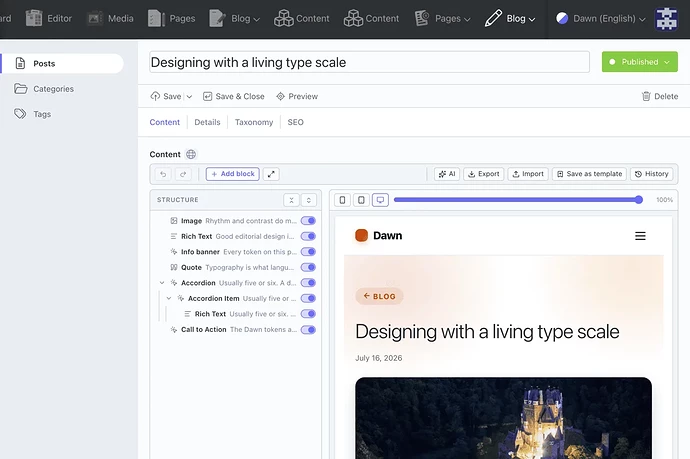This screenshot has height=459, width=690.
Task: Click the user avatar icon
Action: point(666,19)
